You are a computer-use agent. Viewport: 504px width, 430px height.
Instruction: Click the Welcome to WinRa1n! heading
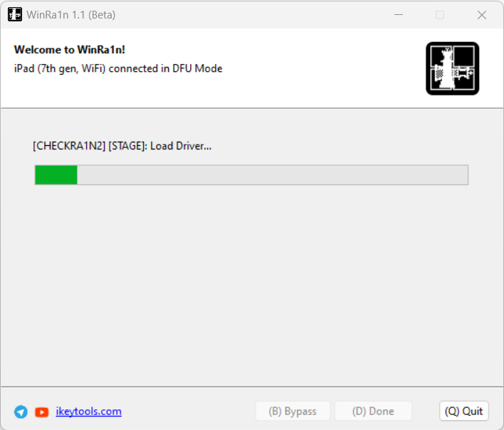[70, 50]
